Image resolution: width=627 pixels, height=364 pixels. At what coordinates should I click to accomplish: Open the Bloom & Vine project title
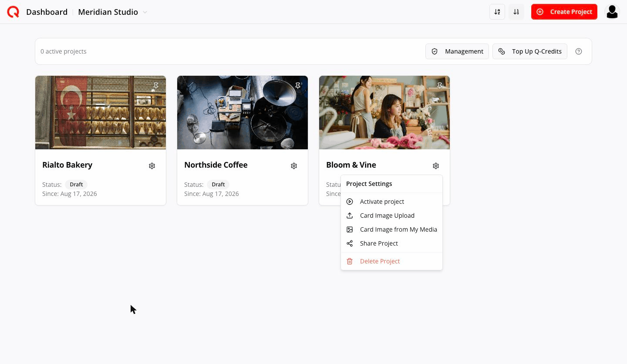click(351, 165)
